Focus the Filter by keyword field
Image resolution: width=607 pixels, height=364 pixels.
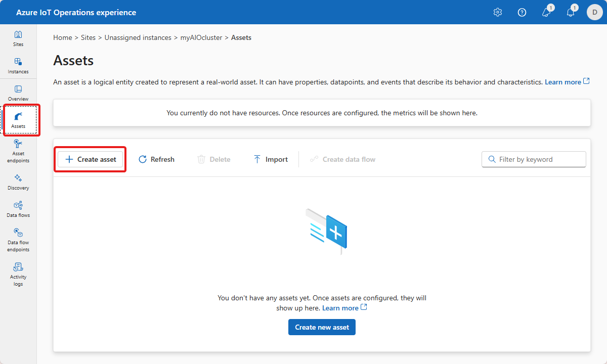(534, 159)
